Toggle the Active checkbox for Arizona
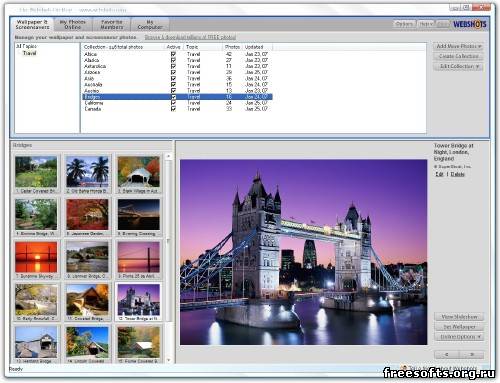 173,72
